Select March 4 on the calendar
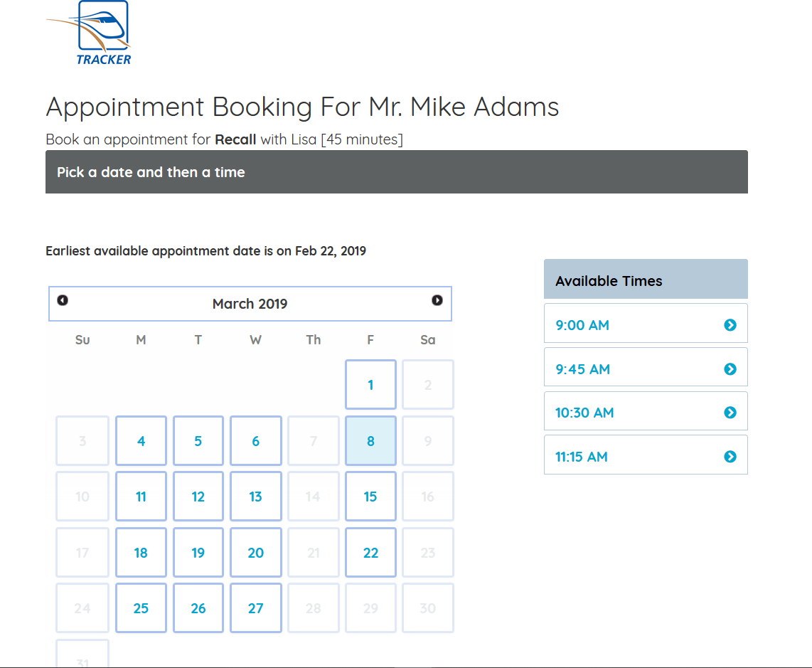812x668 pixels. click(141, 440)
